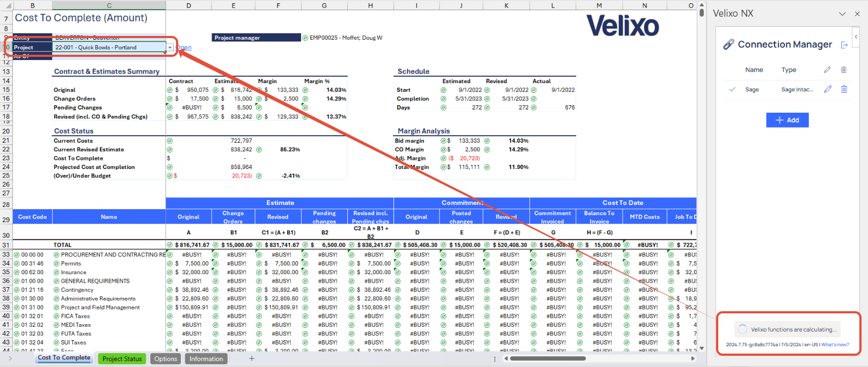Click the Contingency row name
The width and height of the screenshot is (868, 367).
pos(77,290)
